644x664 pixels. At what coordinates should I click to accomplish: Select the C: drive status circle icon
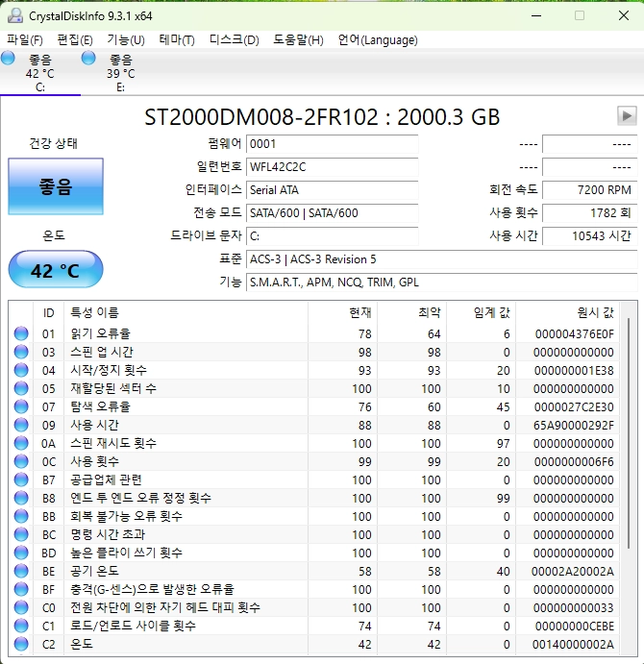pyautogui.click(x=8, y=58)
